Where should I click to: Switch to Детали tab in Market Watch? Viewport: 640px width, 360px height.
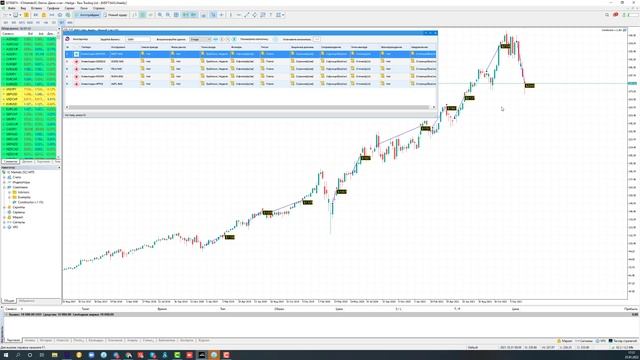27,162
